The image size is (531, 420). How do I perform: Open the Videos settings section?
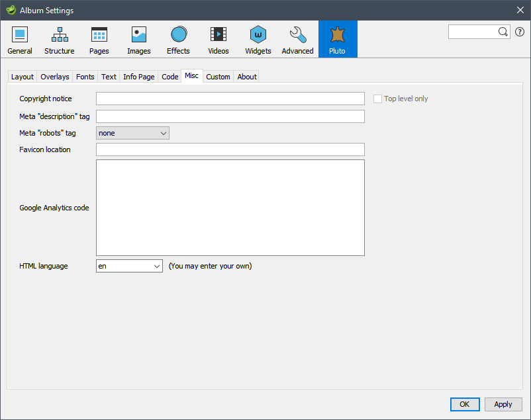(x=218, y=39)
